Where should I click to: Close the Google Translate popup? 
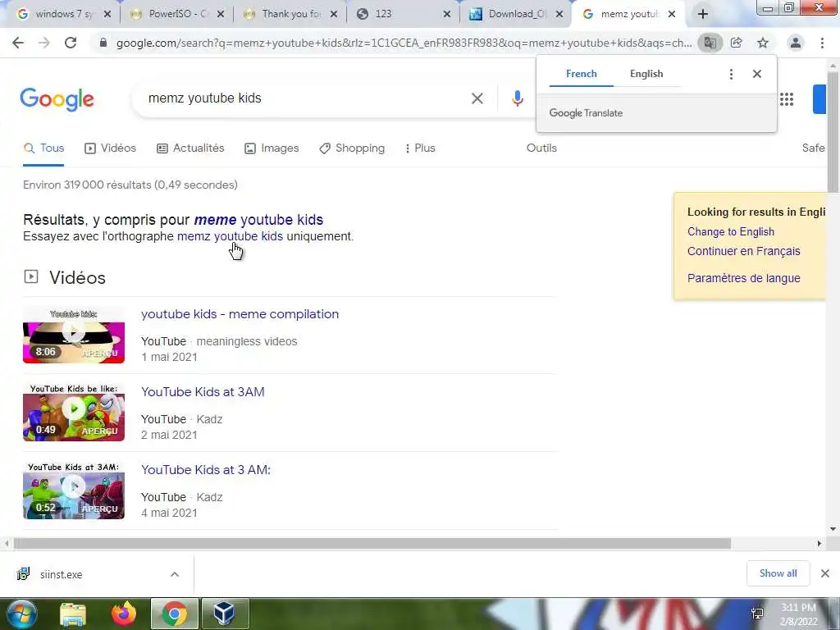757,74
